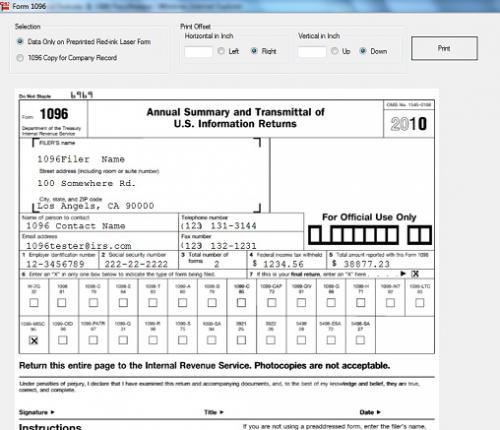This screenshot has width=500, height=430.
Task: Click the street address '100 Somewhere Rd.'
Action: pyautogui.click(x=86, y=183)
